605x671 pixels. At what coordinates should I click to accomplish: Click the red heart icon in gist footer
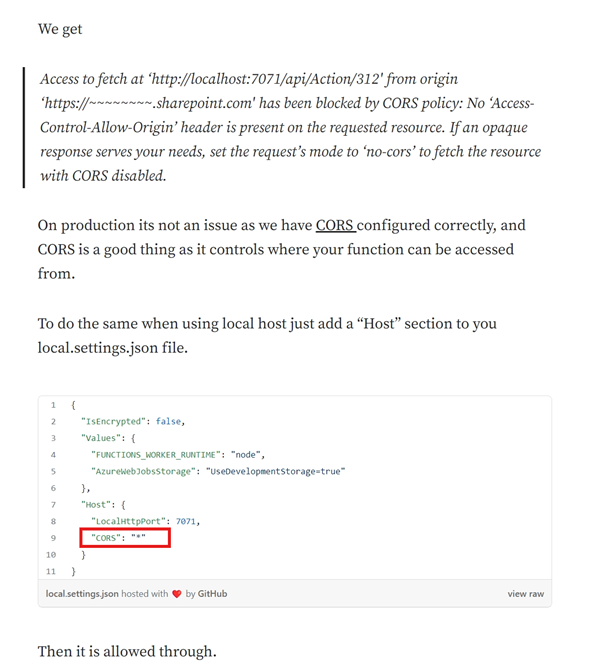(x=177, y=594)
